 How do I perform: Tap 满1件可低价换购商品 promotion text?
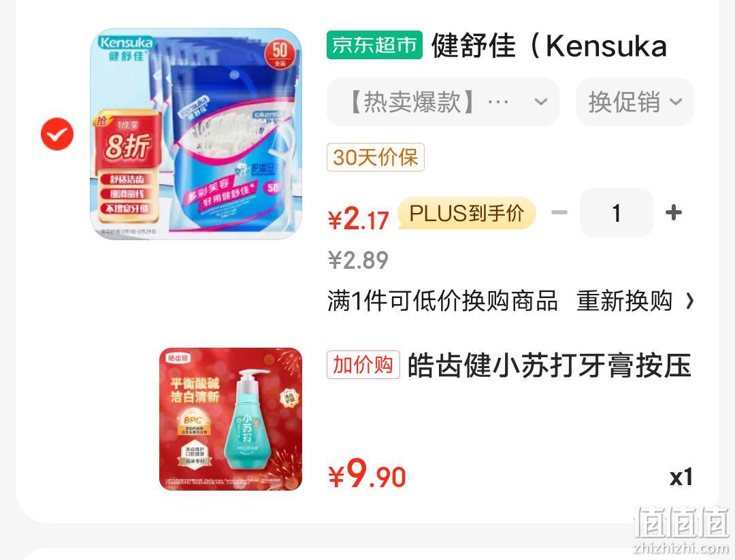pyautogui.click(x=442, y=301)
